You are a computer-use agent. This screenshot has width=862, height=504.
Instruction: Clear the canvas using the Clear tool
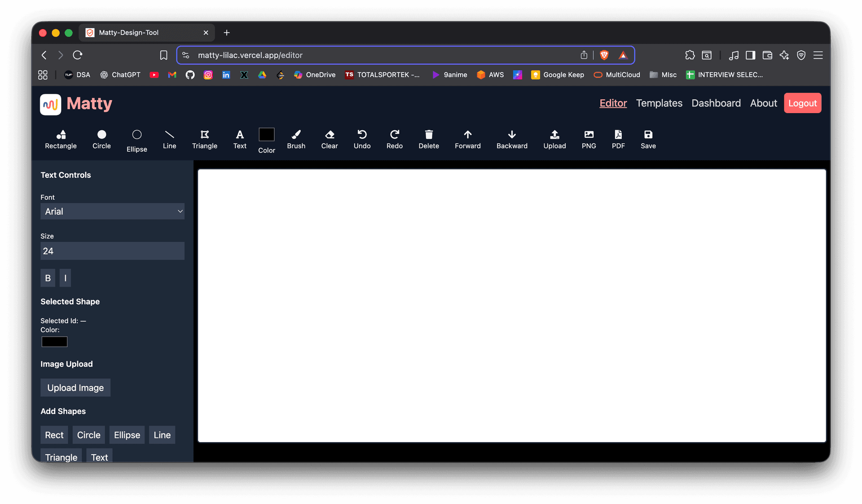pyautogui.click(x=329, y=139)
